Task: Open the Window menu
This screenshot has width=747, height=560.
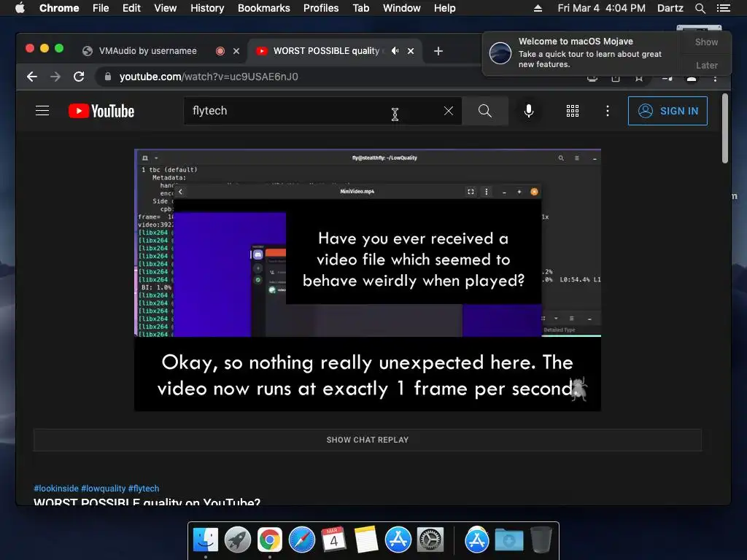Action: point(402,8)
